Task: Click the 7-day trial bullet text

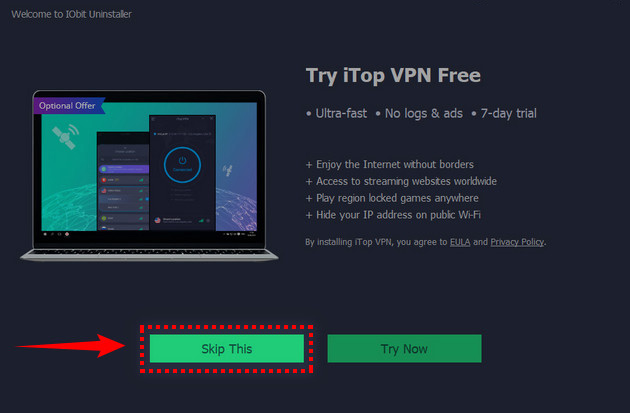Action: point(508,113)
